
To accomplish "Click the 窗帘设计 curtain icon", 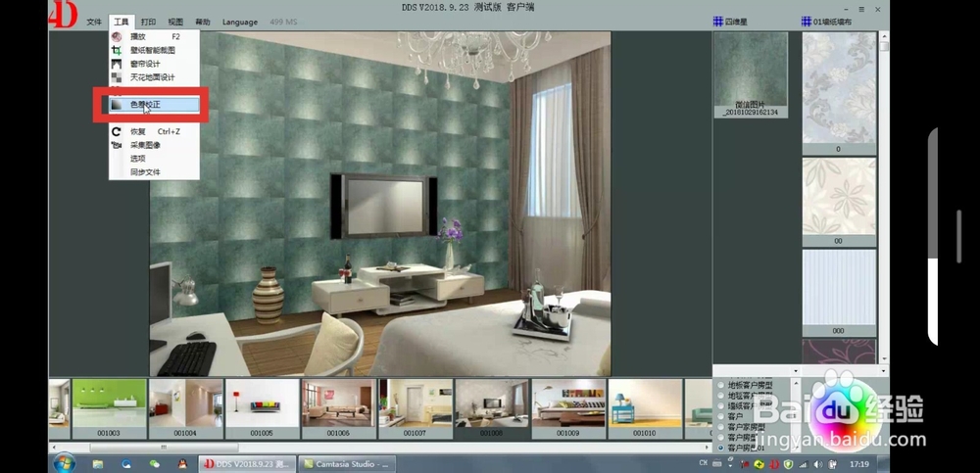I will 117,64.
